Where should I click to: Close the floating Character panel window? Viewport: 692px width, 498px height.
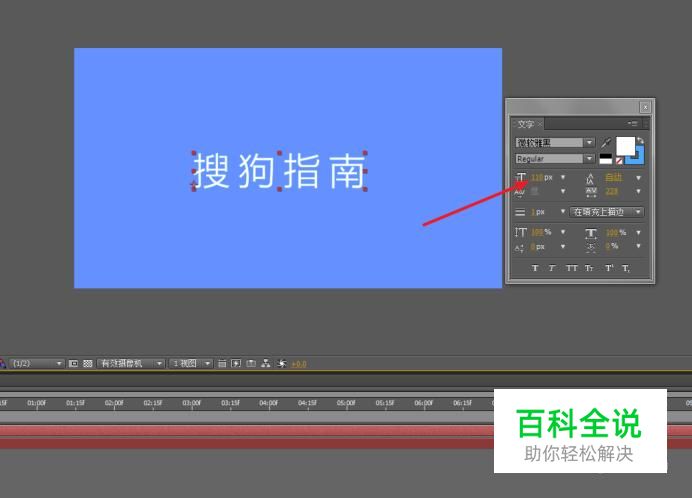coord(645,107)
